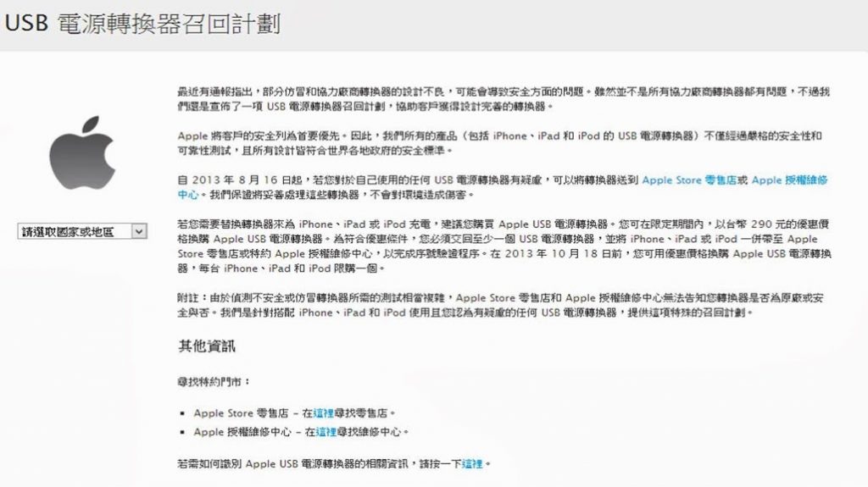This screenshot has height=487, width=868.
Task: Open the Apple 授權維修中心 link in paragraph
Action: (789, 180)
